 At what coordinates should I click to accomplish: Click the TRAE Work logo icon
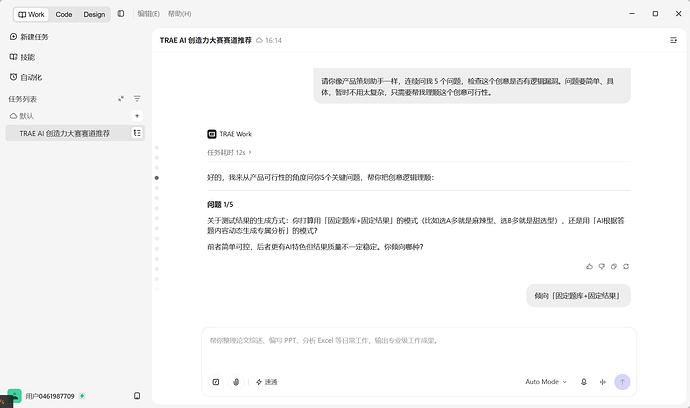coord(212,134)
